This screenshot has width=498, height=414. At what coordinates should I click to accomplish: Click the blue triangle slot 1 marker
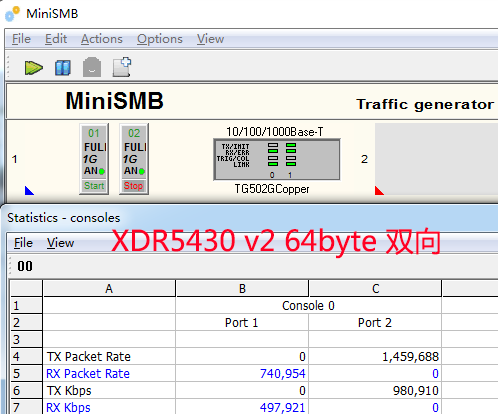coord(29,191)
